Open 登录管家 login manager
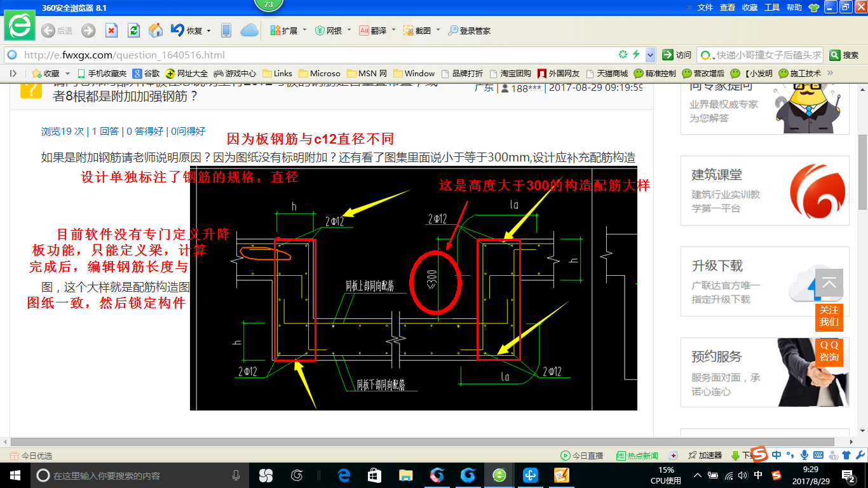This screenshot has height=488, width=868. pos(469,30)
